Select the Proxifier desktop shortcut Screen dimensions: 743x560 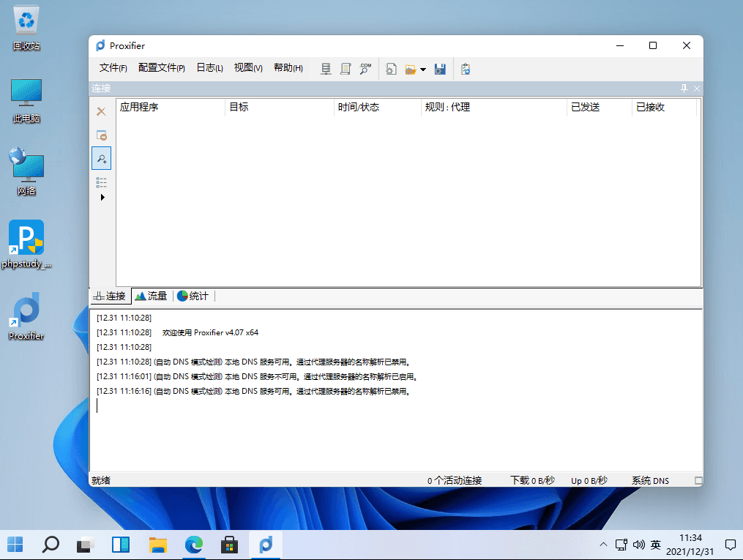point(26,316)
